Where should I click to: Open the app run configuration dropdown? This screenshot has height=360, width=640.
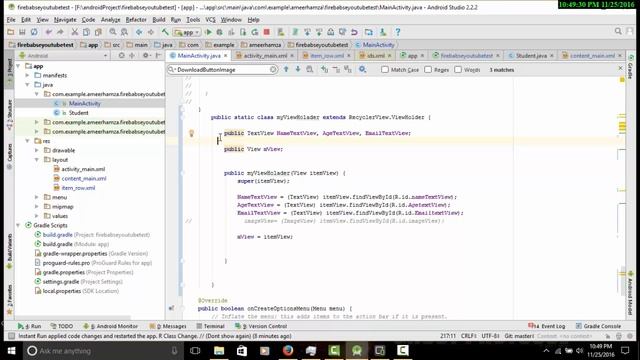pyautogui.click(x=187, y=32)
